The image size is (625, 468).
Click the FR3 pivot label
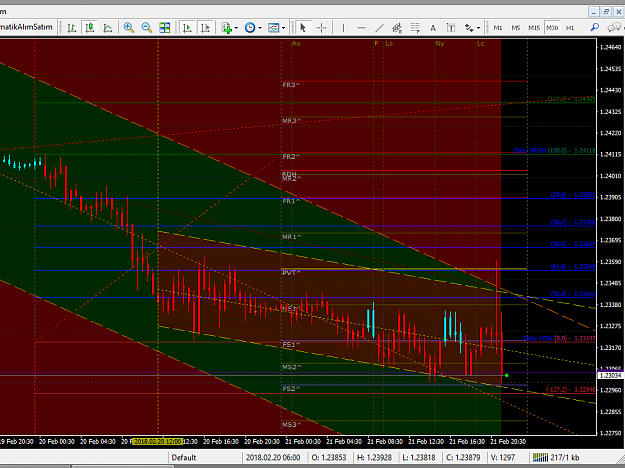(291, 85)
